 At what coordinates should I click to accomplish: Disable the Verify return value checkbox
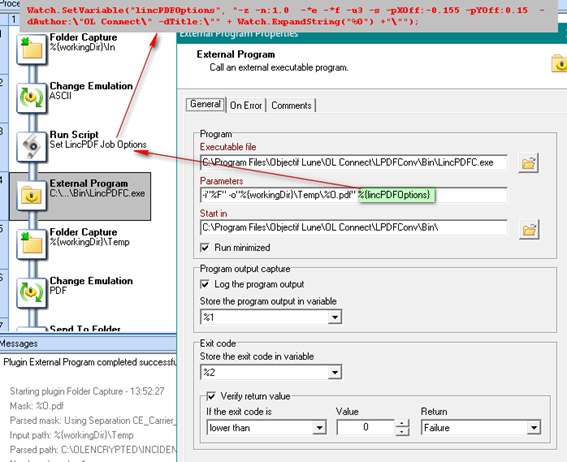(211, 396)
